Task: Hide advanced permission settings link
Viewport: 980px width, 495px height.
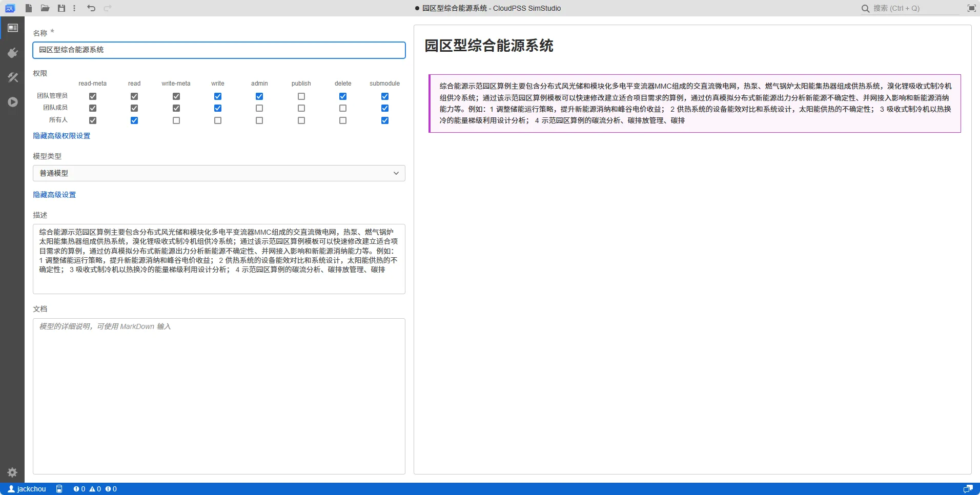Action: click(x=62, y=136)
